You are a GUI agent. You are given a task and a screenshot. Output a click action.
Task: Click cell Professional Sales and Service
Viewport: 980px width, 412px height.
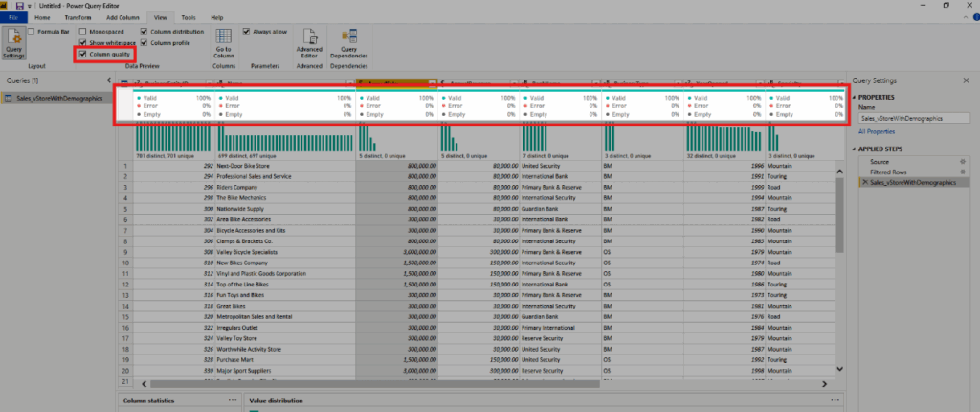pos(285,176)
